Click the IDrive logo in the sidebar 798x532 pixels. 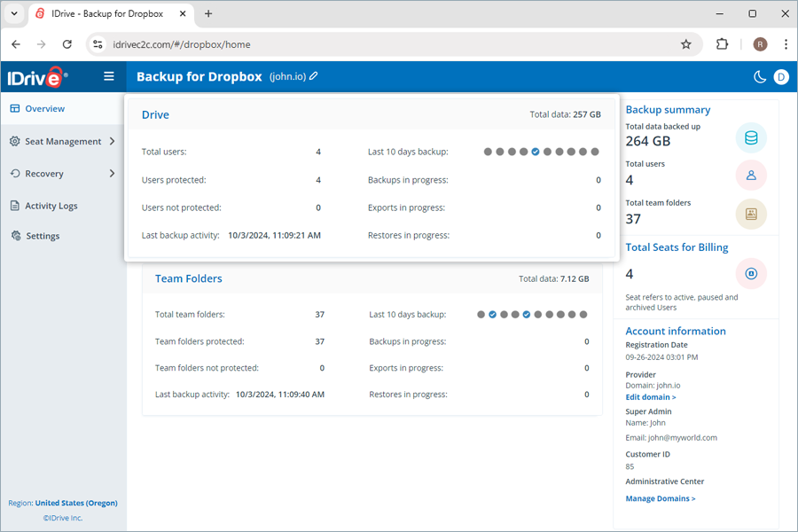coord(36,76)
